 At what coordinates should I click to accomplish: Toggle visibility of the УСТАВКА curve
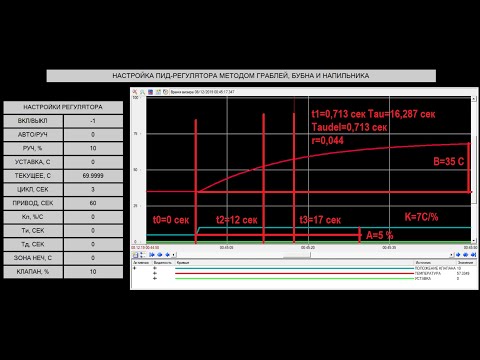(x=155, y=278)
